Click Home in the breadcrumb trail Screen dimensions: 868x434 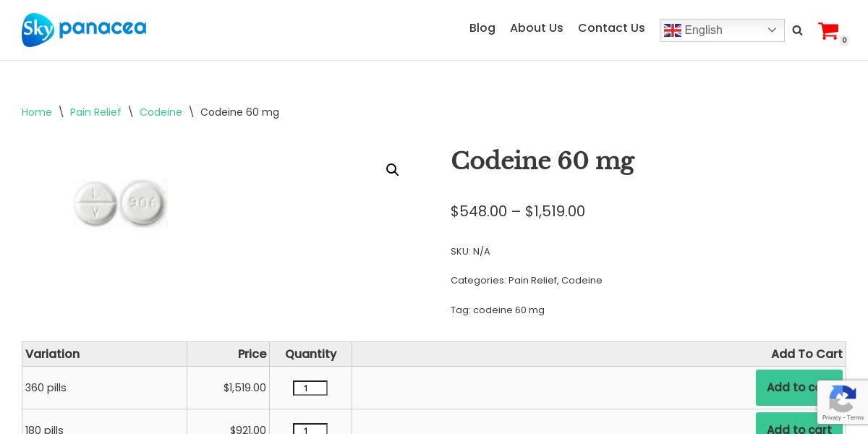pyautogui.click(x=37, y=112)
